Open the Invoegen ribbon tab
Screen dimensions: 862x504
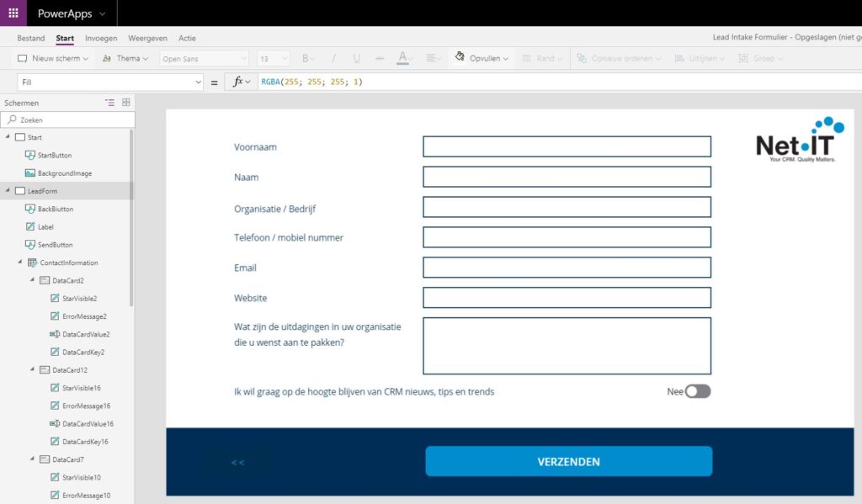(x=101, y=38)
